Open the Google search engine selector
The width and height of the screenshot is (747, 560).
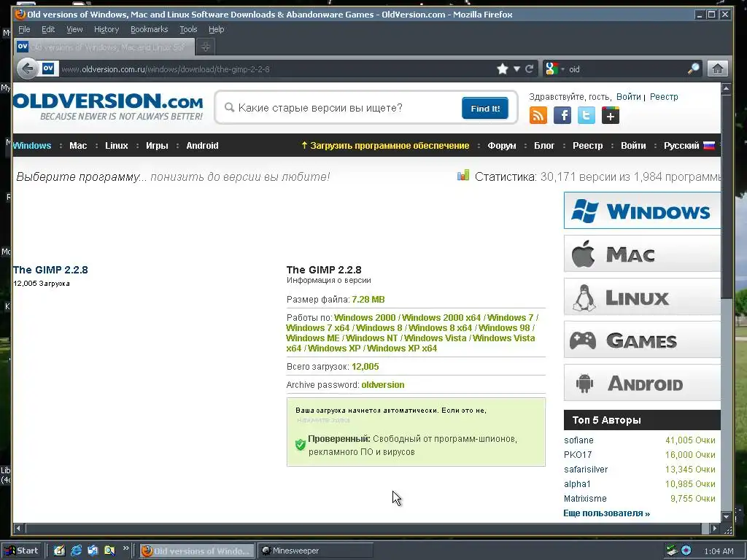coord(554,69)
